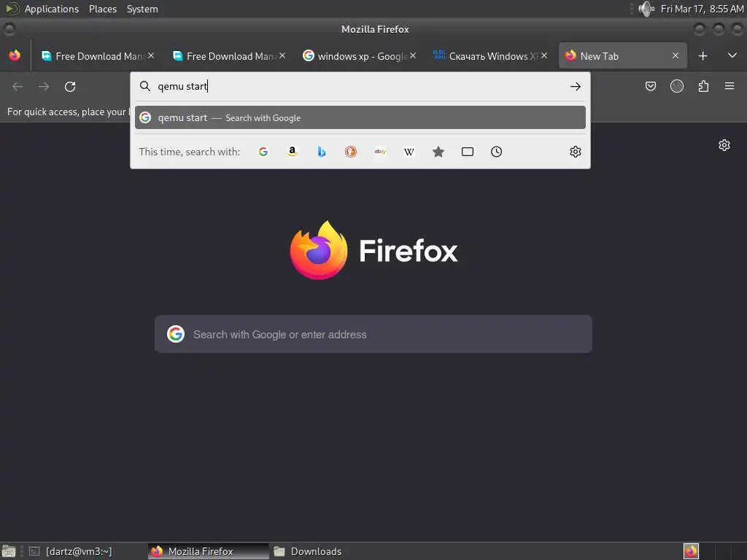Click the 'Search with Google or enter address' box
Image resolution: width=747 pixels, height=560 pixels.
(373, 334)
